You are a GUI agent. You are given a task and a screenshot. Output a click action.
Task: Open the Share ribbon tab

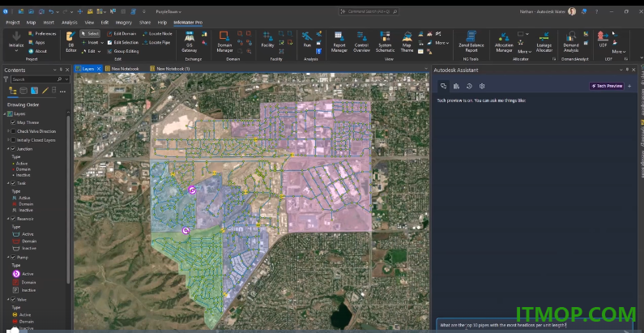point(144,23)
